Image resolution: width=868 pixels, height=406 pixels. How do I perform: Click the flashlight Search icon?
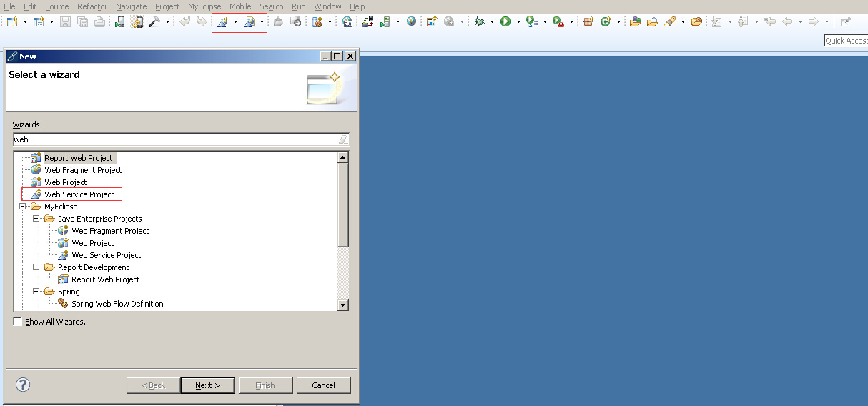tap(670, 22)
